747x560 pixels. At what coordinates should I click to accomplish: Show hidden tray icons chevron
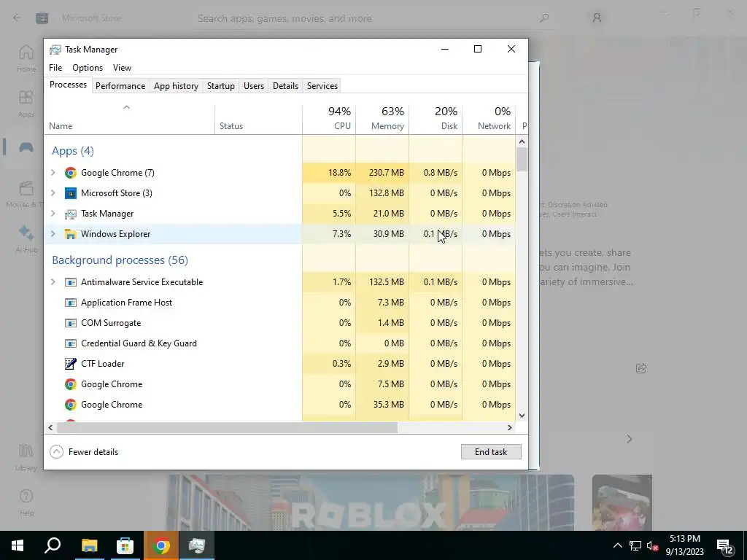617,545
